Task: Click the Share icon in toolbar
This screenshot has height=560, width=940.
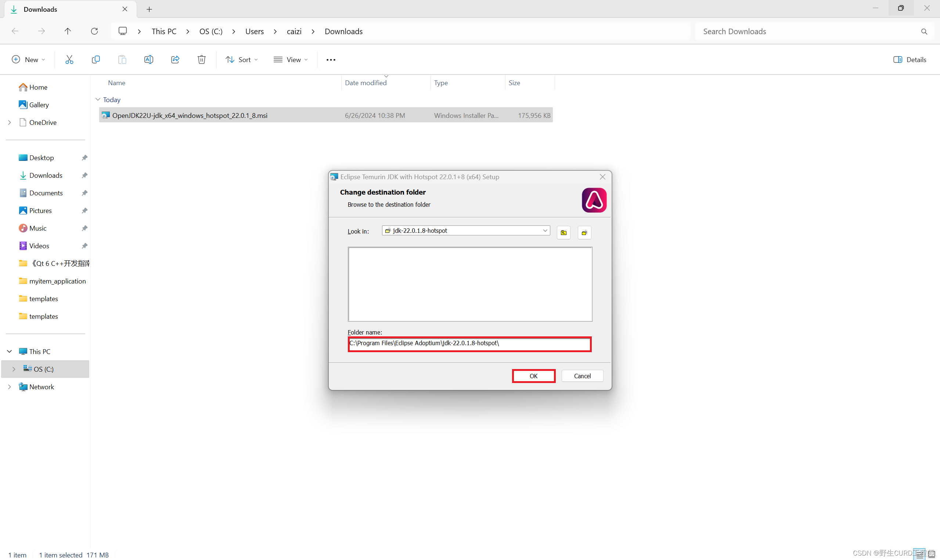Action: 175,59
